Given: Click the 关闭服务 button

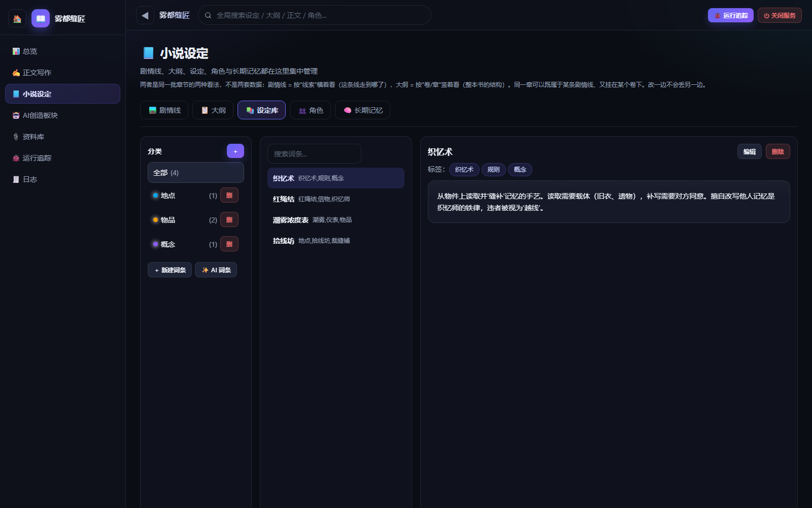Looking at the screenshot, I should pos(780,15).
